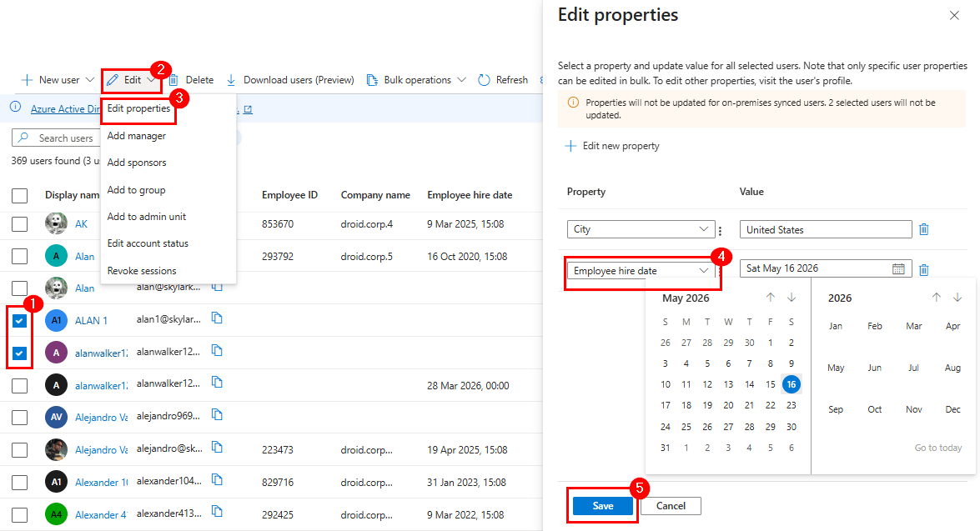The width and height of the screenshot is (980, 531).
Task: Click Edit new property
Action: click(x=612, y=146)
